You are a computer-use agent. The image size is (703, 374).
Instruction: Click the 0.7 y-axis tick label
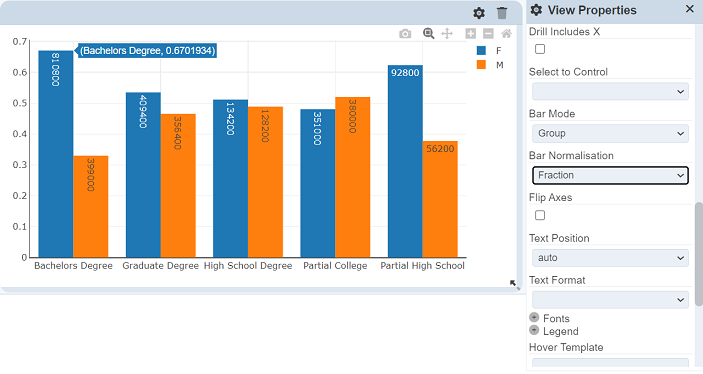tap(20, 42)
